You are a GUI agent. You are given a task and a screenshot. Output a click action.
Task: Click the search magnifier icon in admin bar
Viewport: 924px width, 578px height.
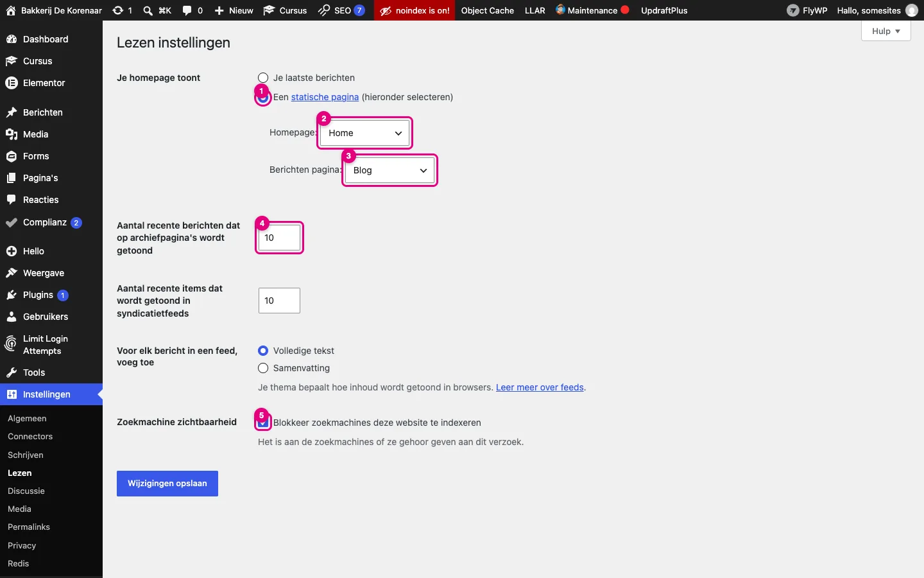tap(148, 10)
